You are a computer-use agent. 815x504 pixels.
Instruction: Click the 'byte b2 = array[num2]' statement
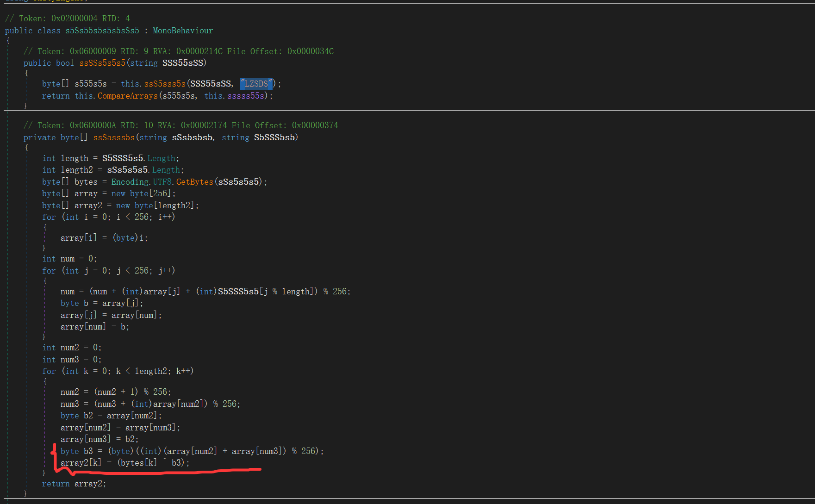tap(111, 416)
